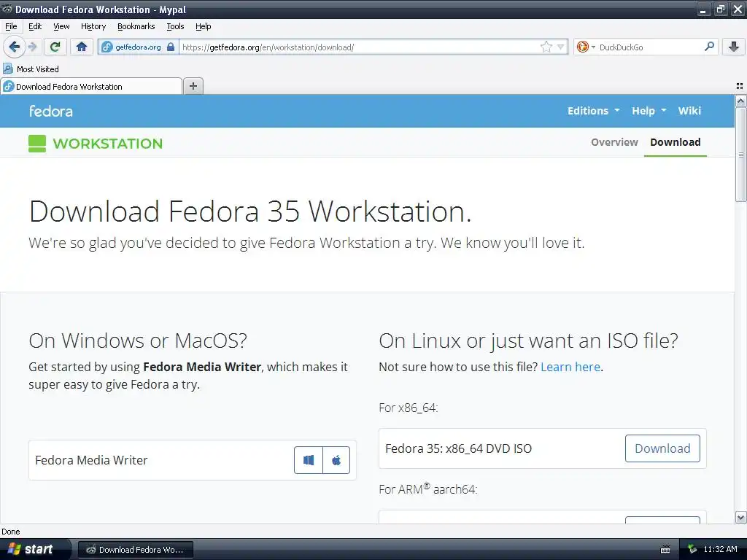
Task: Click the Mypal icon in the title bar
Action: tap(7, 9)
